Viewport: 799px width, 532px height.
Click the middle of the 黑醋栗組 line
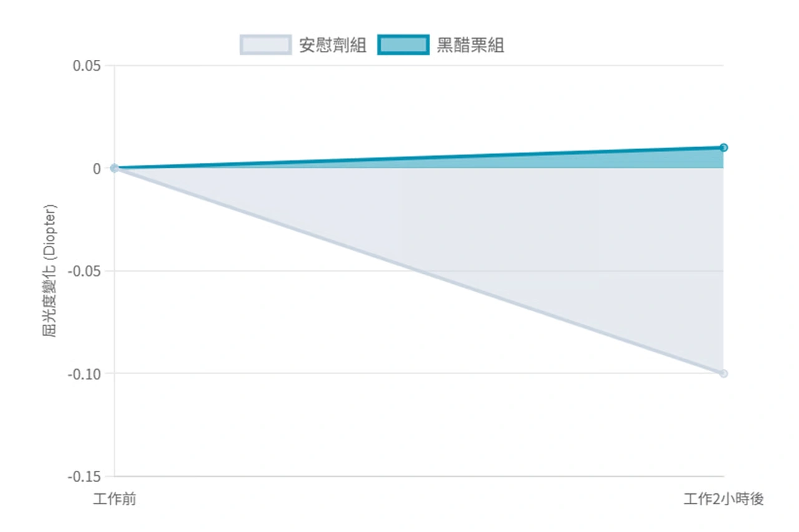[419, 158]
